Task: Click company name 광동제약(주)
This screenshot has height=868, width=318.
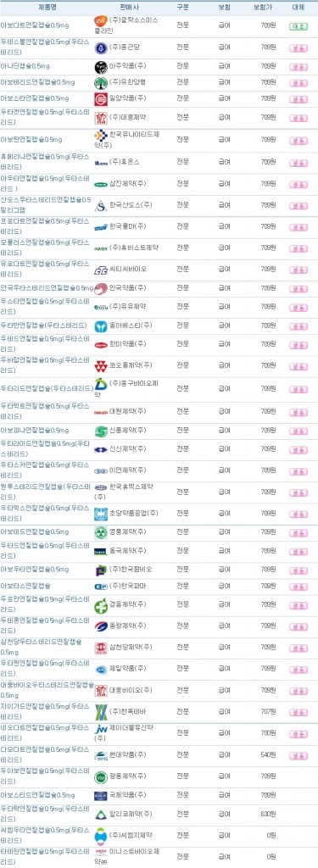Action: click(x=129, y=776)
